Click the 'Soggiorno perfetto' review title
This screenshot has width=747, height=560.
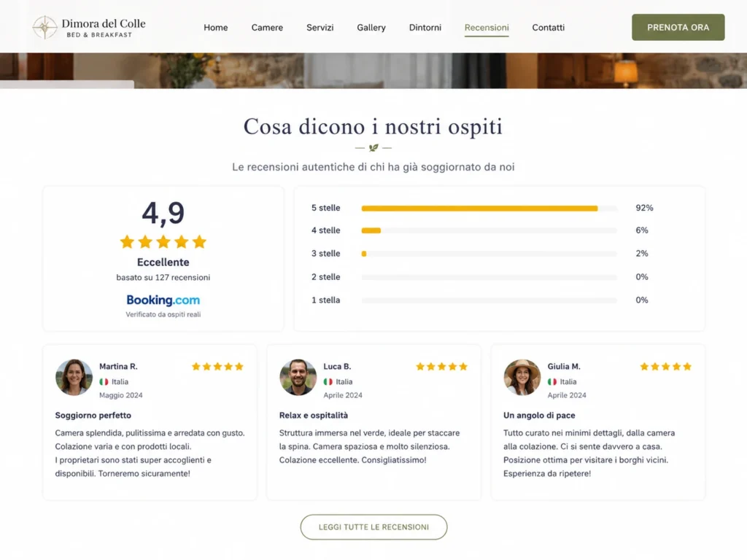pos(93,415)
